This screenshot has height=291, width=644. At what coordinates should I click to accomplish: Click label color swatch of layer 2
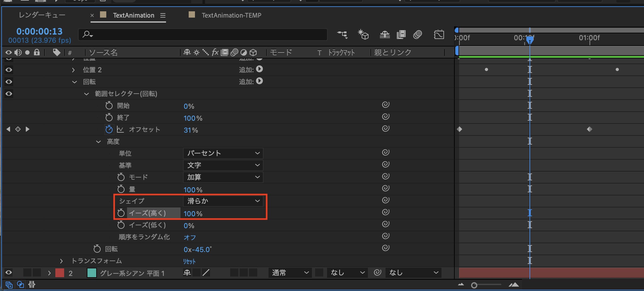tap(60, 273)
